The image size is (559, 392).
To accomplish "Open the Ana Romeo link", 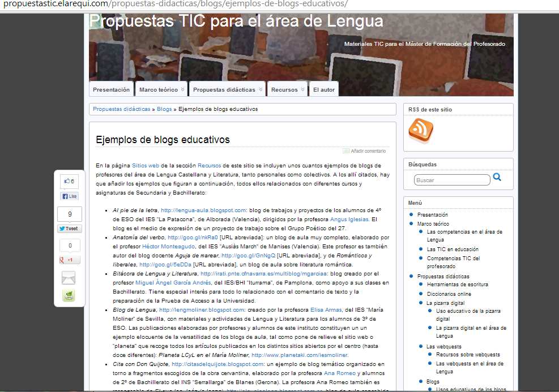I will [340, 373].
